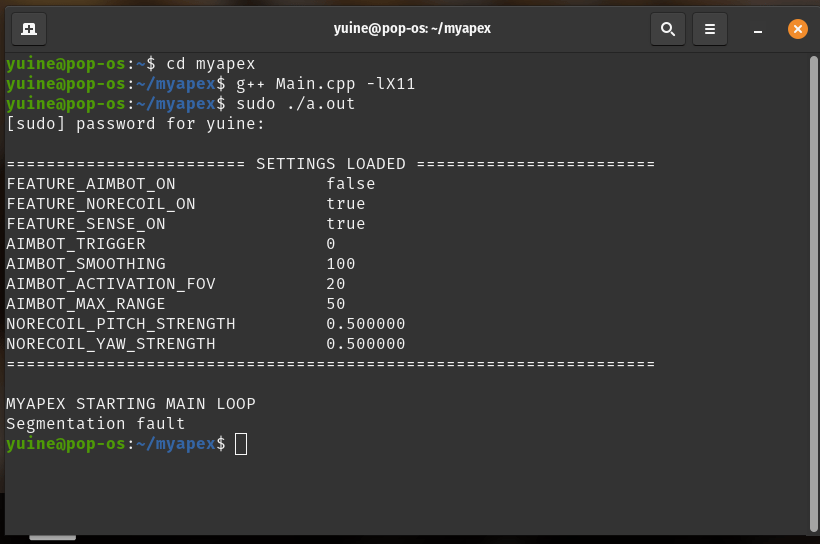Open a new terminal tab
820x544 pixels.
pyautogui.click(x=29, y=29)
